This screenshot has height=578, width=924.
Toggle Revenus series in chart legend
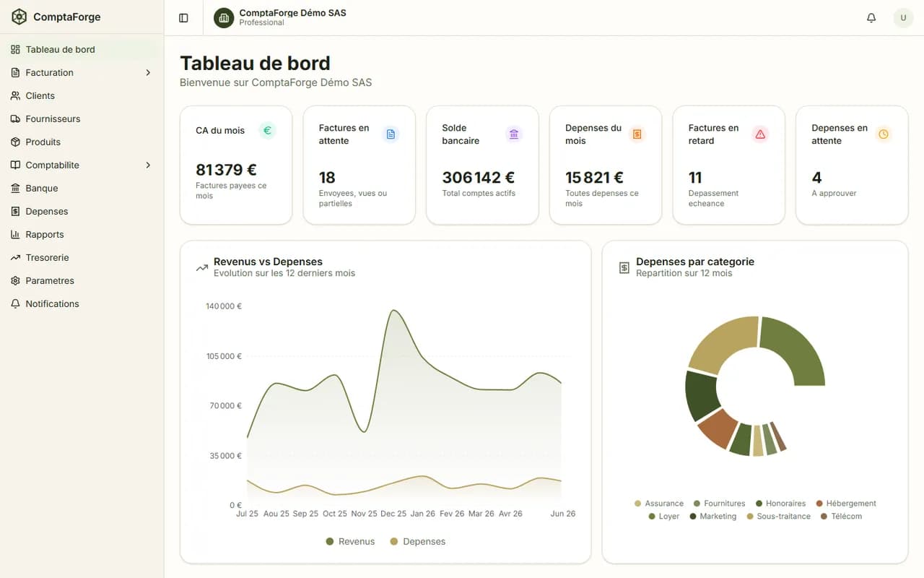351,542
